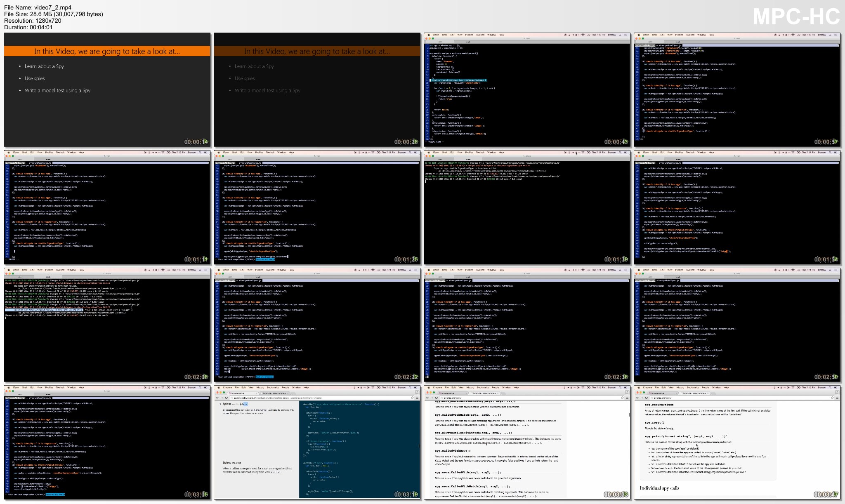Click the 'Resolution: 1280x720' text
The width and height of the screenshot is (845, 504).
pos(33,21)
